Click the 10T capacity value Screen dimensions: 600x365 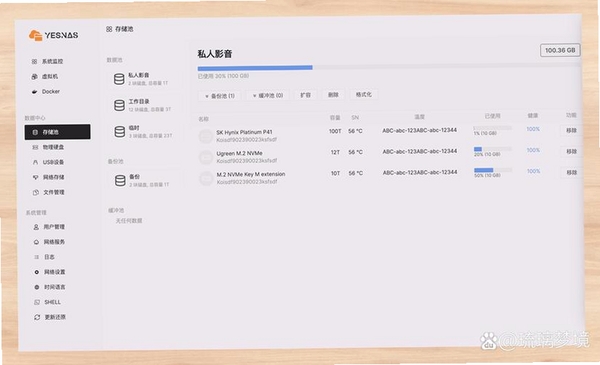coord(336,173)
